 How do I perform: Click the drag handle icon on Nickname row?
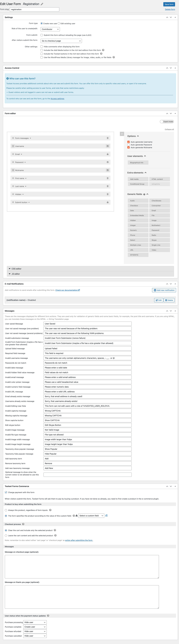tap(13, 170)
